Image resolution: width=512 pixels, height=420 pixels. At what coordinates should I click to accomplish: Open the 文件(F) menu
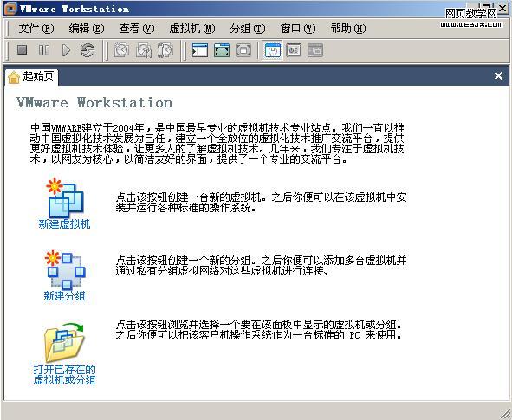36,29
